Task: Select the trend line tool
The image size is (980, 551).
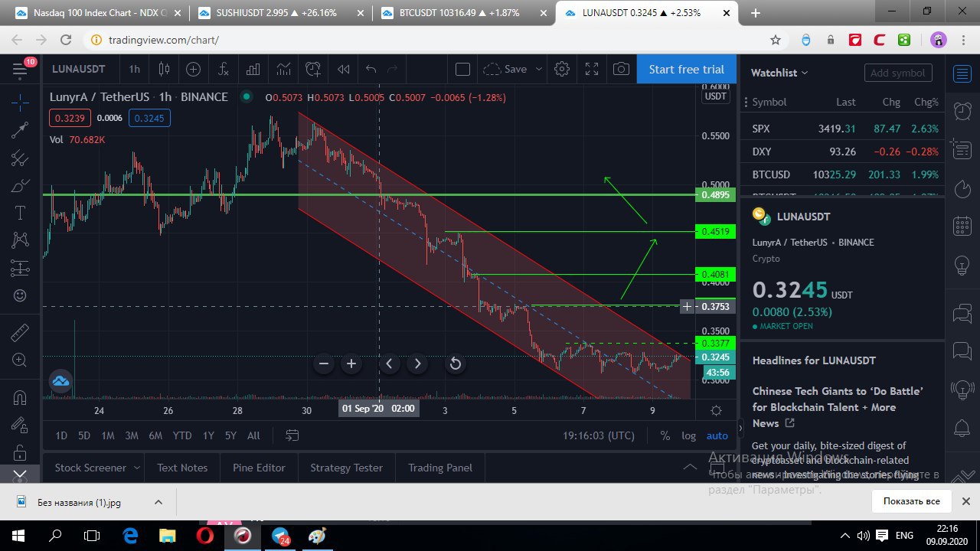Action: pyautogui.click(x=20, y=130)
